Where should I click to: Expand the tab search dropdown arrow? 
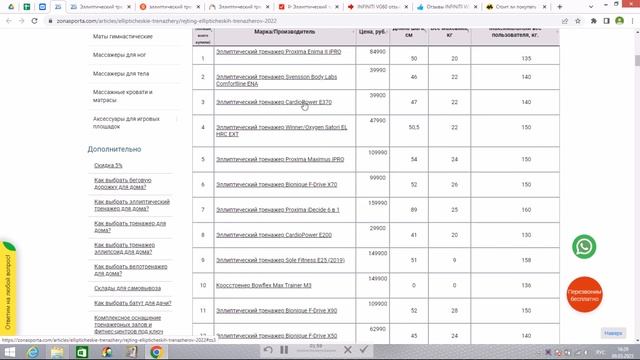(x=591, y=7)
